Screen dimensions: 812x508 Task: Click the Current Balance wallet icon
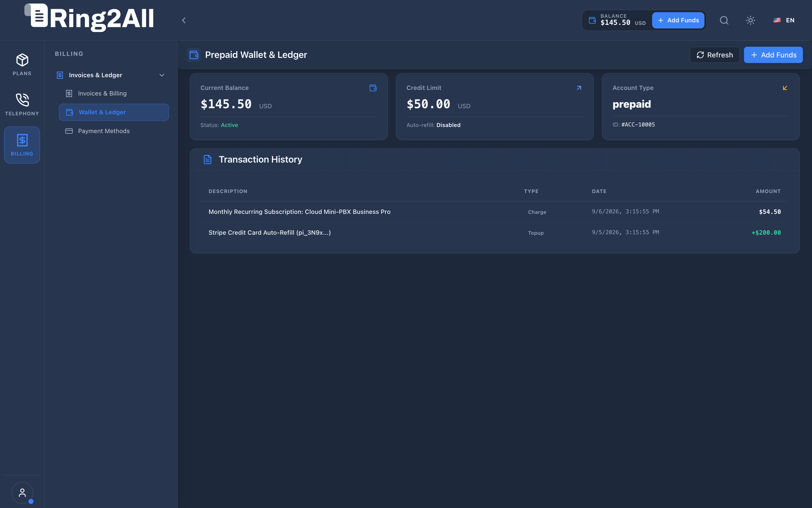tap(373, 88)
